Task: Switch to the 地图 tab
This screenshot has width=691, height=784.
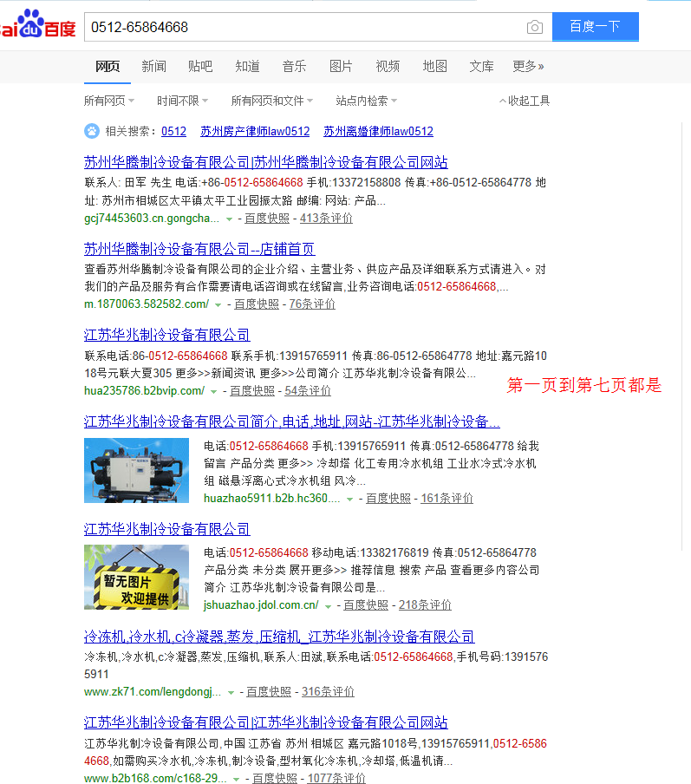Action: (x=435, y=66)
